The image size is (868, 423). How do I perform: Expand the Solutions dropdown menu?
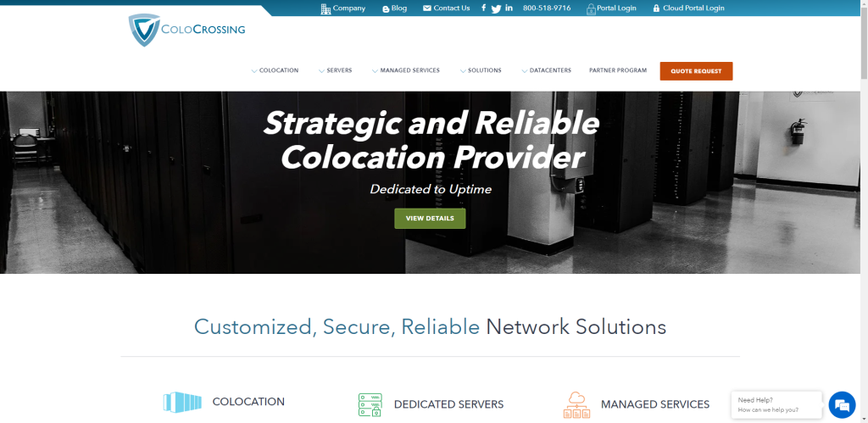pyautogui.click(x=481, y=70)
